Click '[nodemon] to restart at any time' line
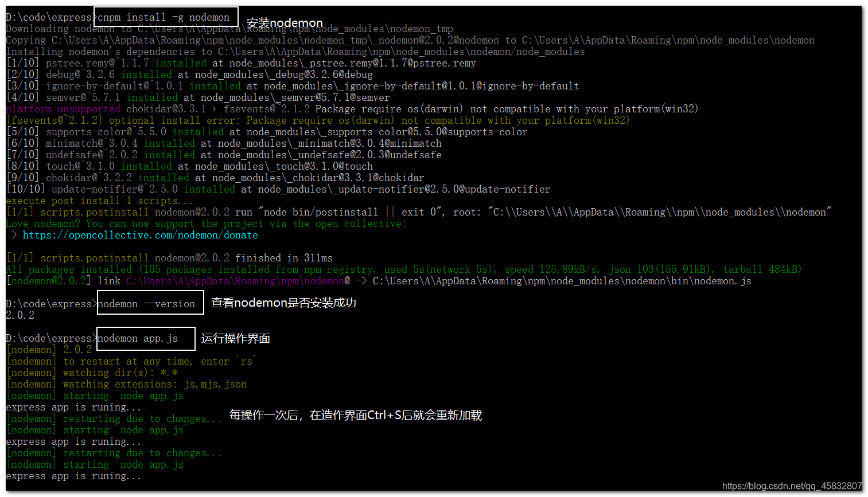868x497 pixels. (x=131, y=361)
